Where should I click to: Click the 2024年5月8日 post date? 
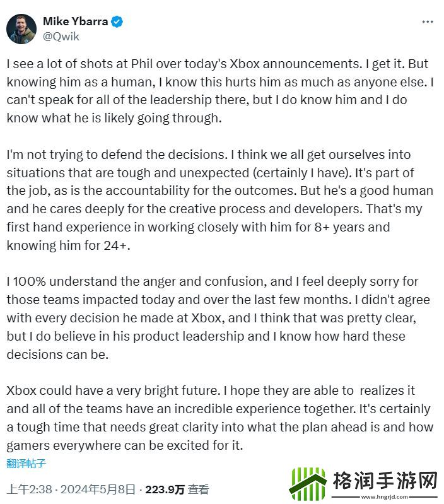98,489
